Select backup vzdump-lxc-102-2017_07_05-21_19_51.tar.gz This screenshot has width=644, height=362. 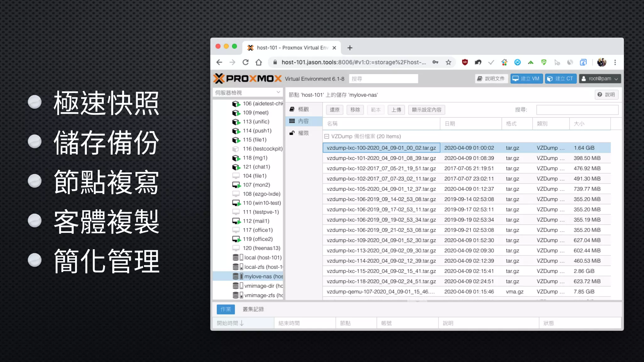pos(467,168)
